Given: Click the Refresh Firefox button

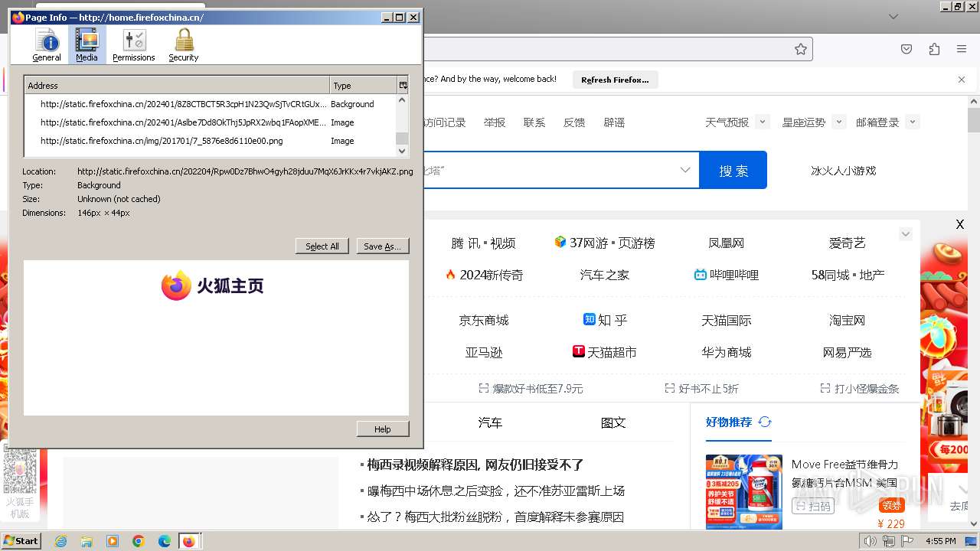Looking at the screenshot, I should 615,80.
